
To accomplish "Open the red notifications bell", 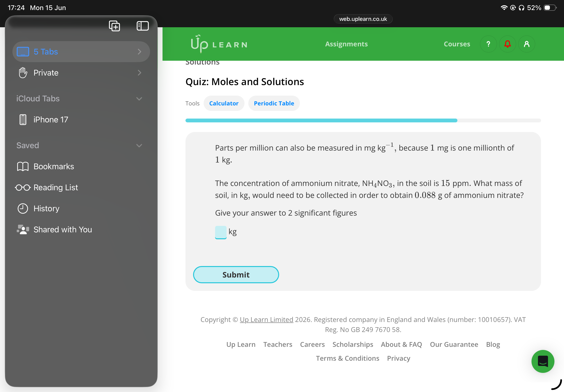I will pos(507,44).
